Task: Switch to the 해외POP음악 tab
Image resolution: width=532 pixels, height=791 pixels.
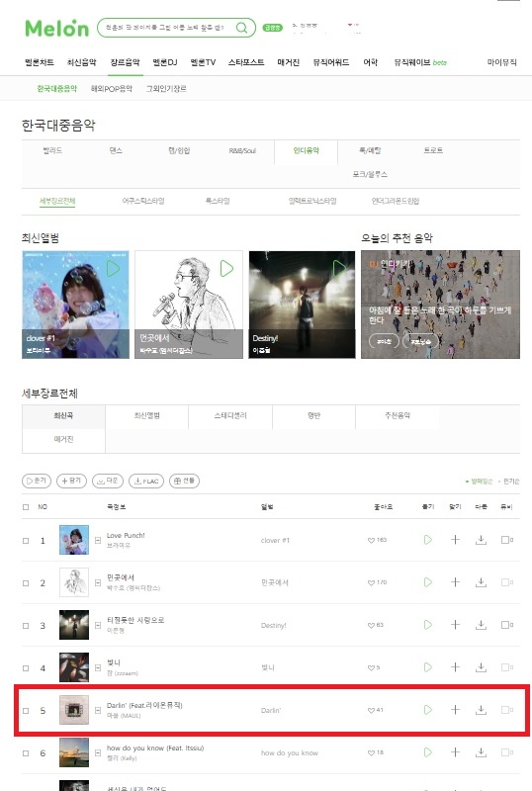Action: tap(111, 88)
